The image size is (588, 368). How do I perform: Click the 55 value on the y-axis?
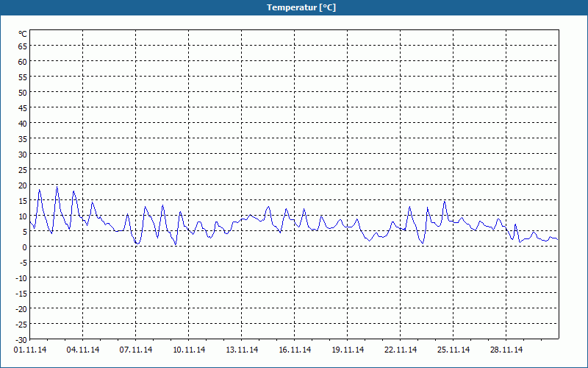(x=23, y=77)
